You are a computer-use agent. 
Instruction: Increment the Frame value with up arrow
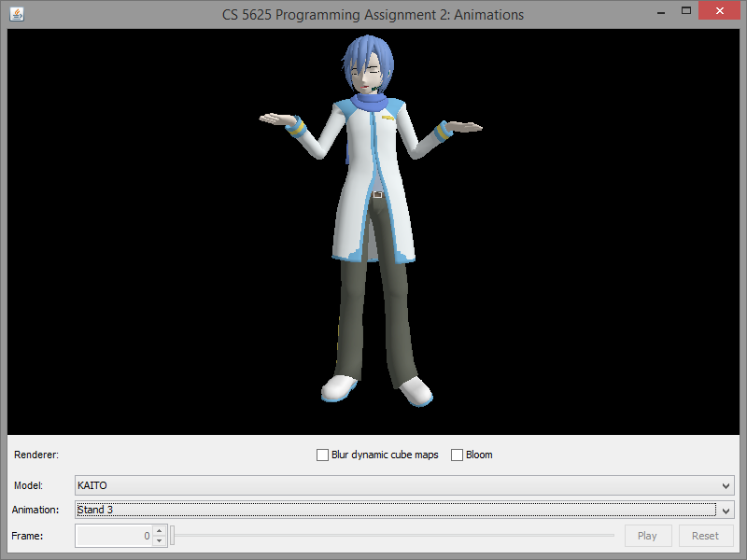click(159, 531)
